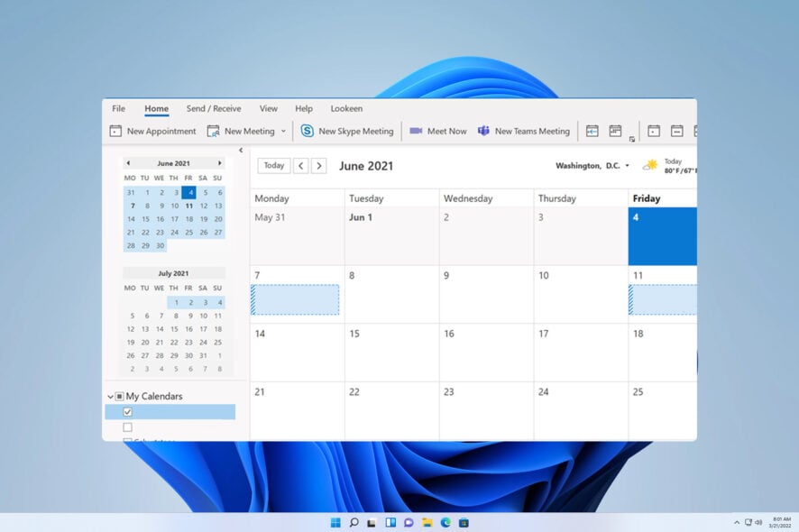Open the File menu

119,108
